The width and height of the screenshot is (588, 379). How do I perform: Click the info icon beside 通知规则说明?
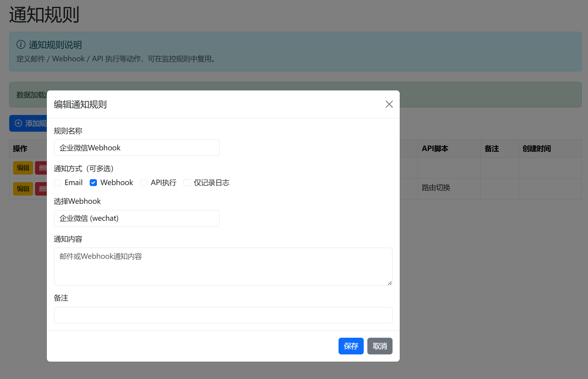pos(21,45)
